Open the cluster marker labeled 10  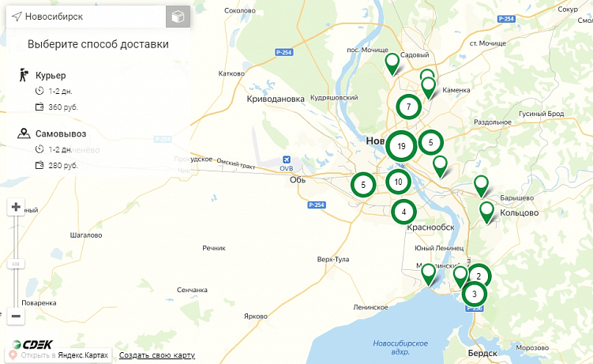pyautogui.click(x=398, y=182)
